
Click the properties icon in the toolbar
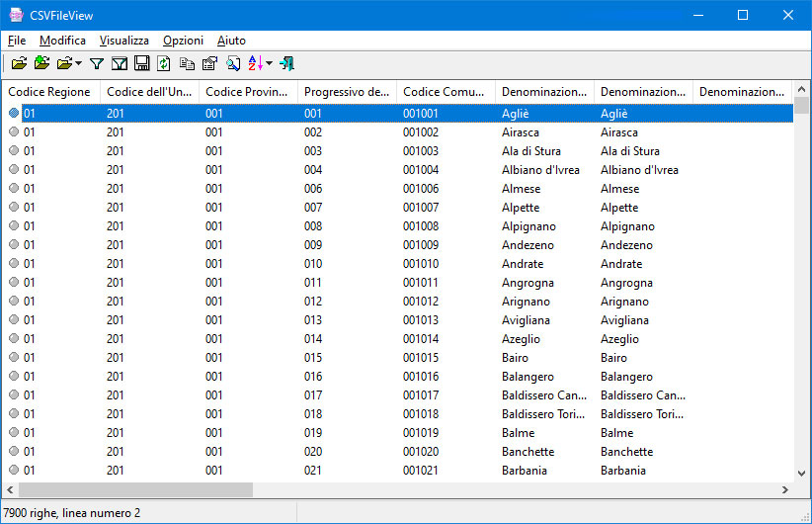(x=209, y=63)
